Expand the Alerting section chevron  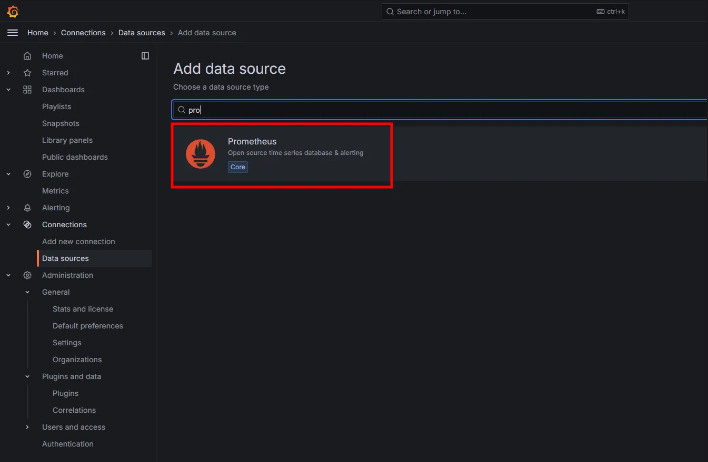coord(8,208)
